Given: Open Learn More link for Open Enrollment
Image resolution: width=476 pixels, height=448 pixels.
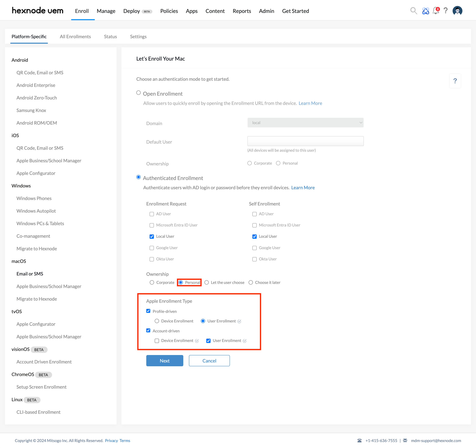Looking at the screenshot, I should pyautogui.click(x=310, y=103).
